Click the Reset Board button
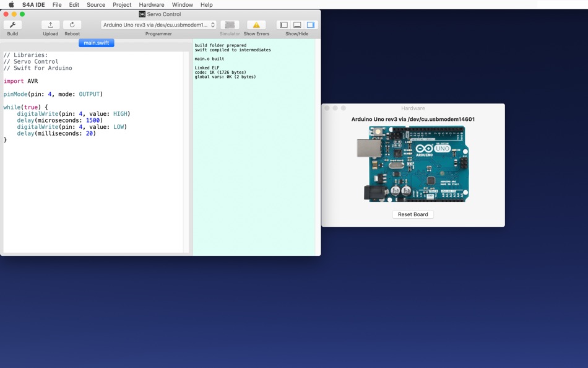This screenshot has width=588, height=368. (x=413, y=214)
